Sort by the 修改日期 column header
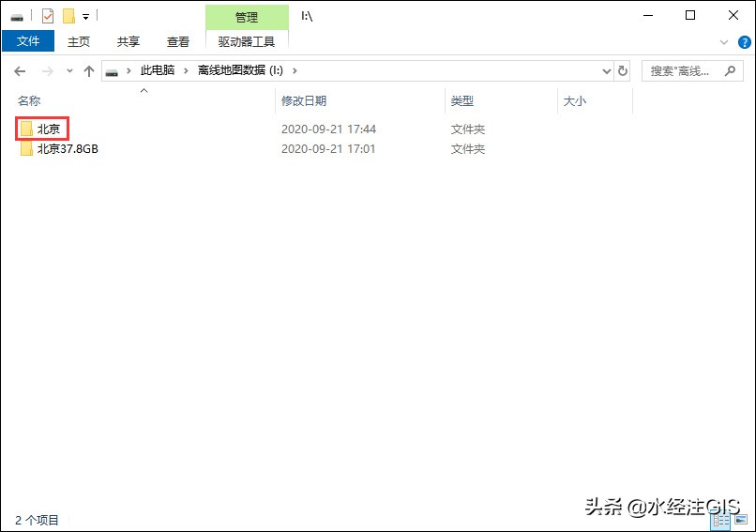This screenshot has height=532, width=756. click(x=304, y=100)
